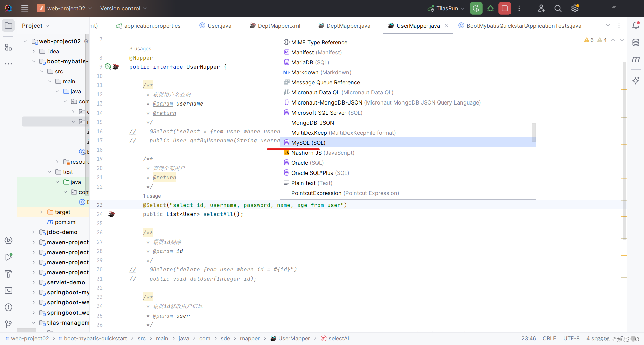Open the Database tool window
The image size is (644, 345).
(636, 43)
